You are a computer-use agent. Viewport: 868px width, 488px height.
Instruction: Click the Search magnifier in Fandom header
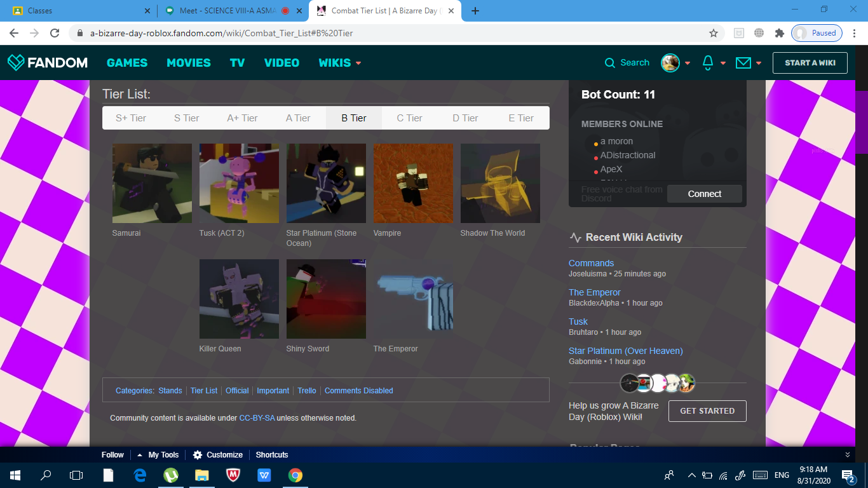610,63
